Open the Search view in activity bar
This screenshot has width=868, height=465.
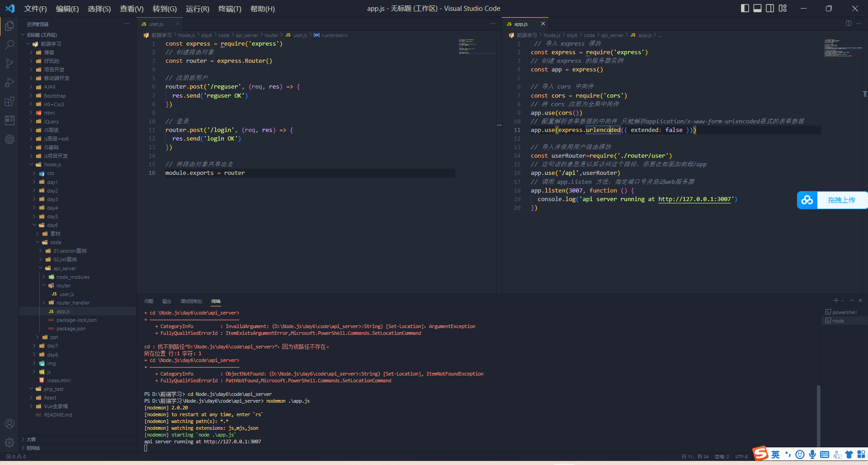tap(9, 45)
